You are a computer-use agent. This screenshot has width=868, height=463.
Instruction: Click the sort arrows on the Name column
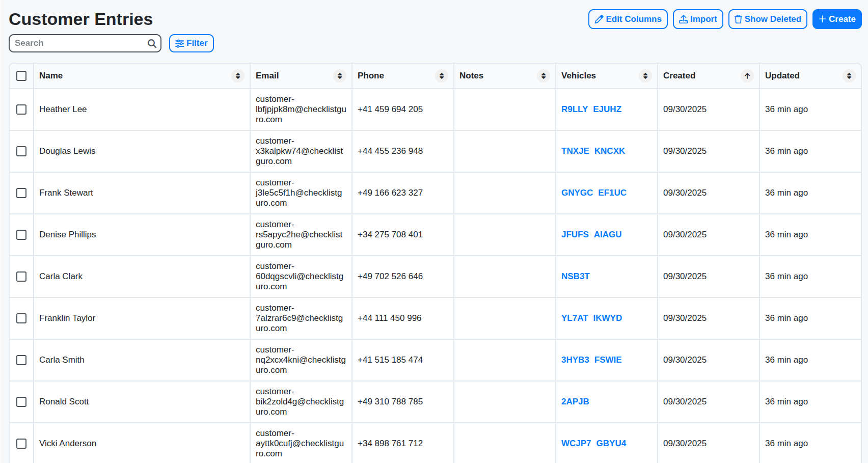point(237,75)
